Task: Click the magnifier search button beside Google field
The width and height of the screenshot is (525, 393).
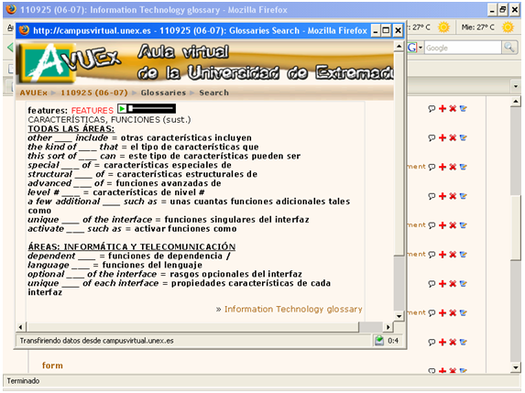Action: click(x=509, y=48)
